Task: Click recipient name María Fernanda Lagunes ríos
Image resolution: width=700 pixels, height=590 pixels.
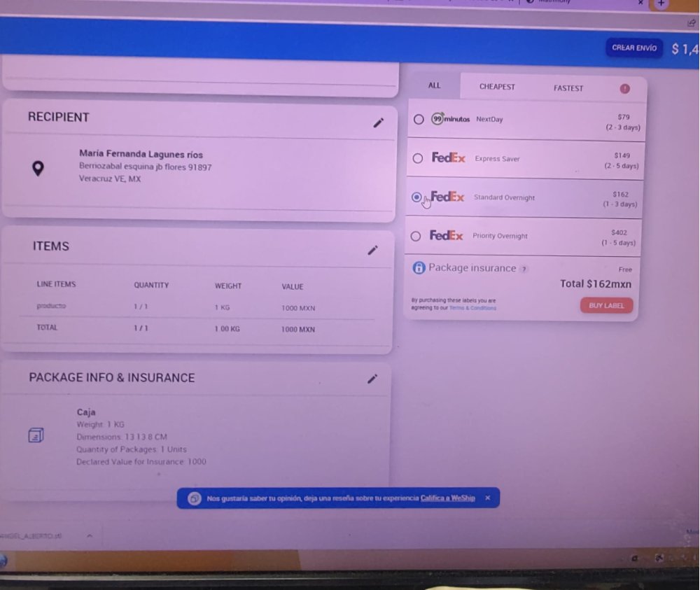Action: pos(141,154)
